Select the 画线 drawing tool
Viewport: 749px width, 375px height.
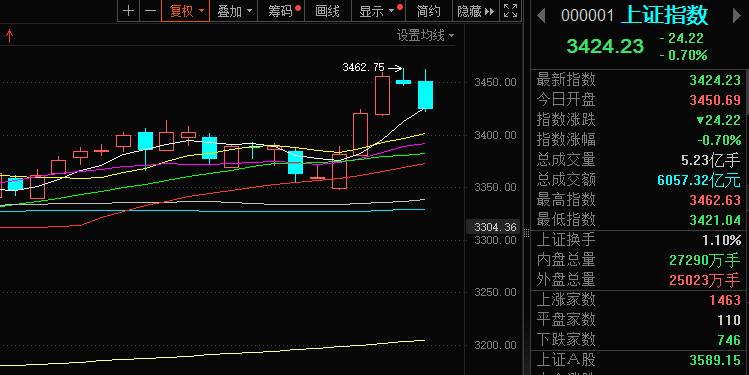pyautogui.click(x=328, y=11)
